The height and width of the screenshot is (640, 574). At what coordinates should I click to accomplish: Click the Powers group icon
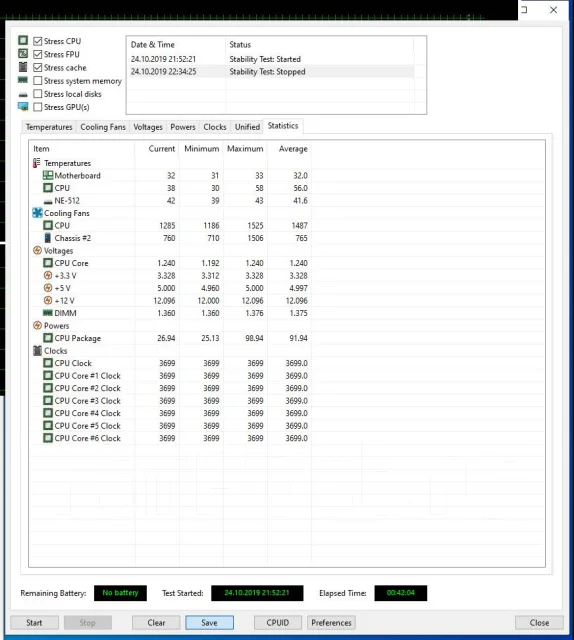click(37, 325)
